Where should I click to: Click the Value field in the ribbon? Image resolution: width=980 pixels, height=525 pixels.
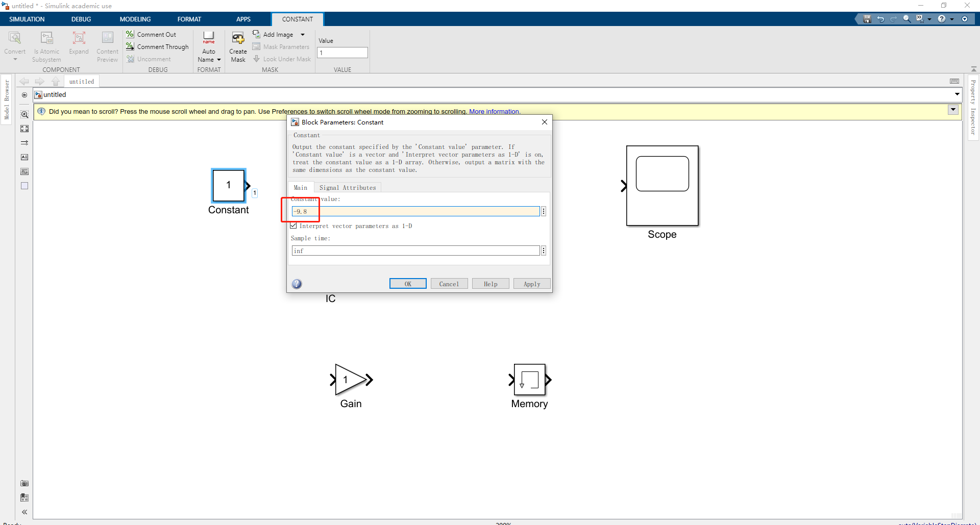pyautogui.click(x=342, y=53)
